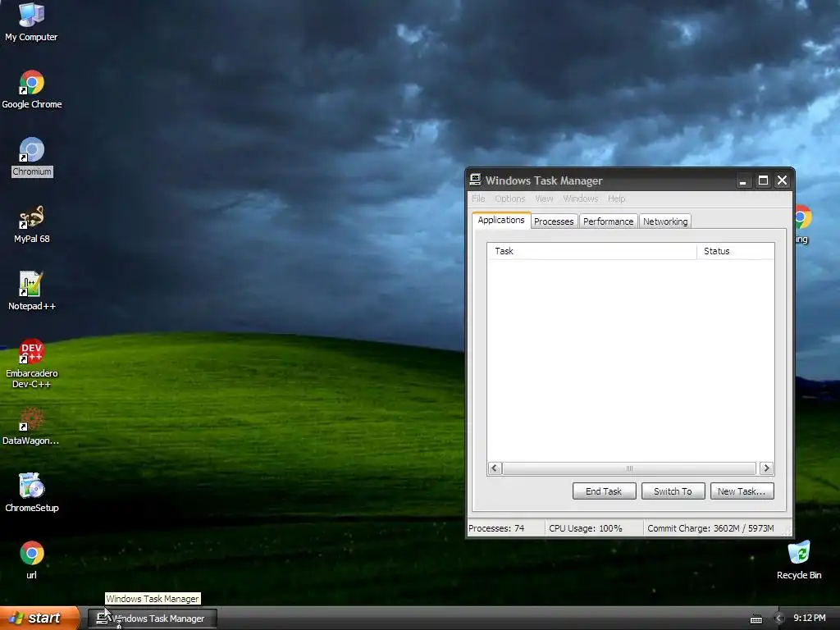Switch to the Performance tab
Screen dimensions: 840x630
click(608, 221)
